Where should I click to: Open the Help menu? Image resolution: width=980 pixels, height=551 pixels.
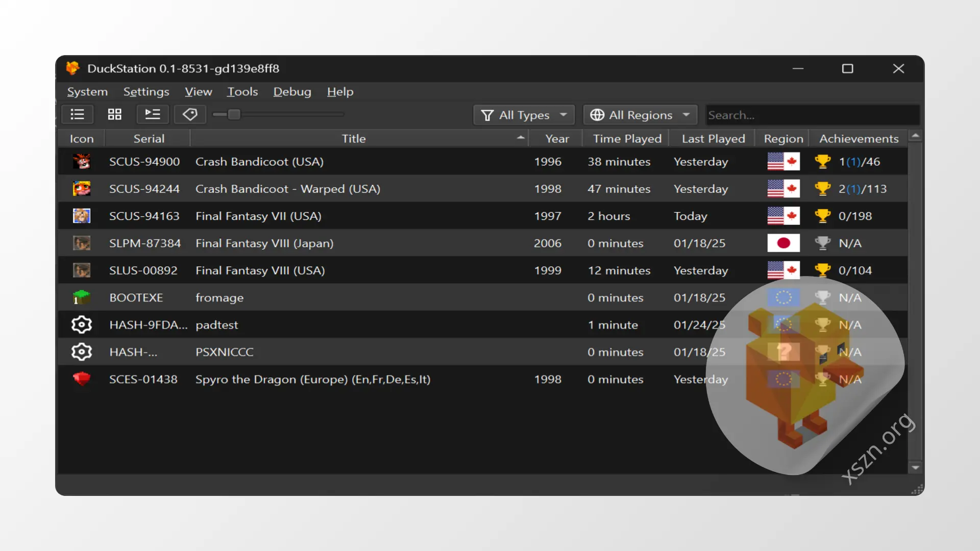pyautogui.click(x=340, y=92)
